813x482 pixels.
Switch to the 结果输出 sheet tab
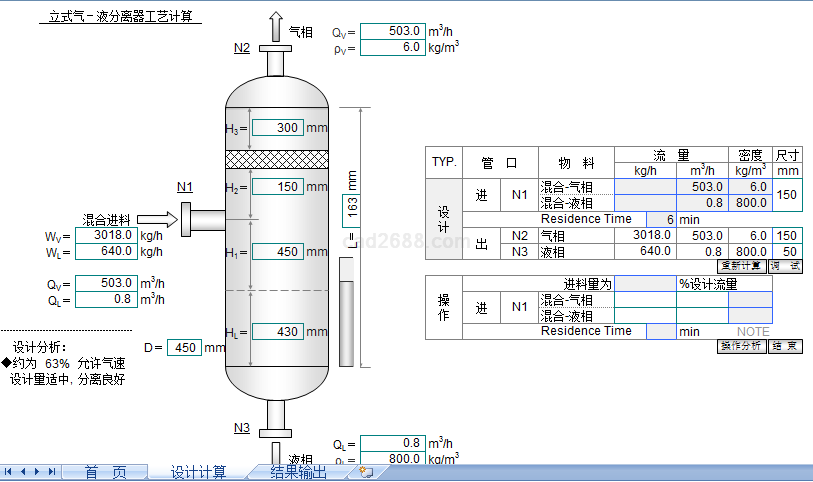point(298,472)
